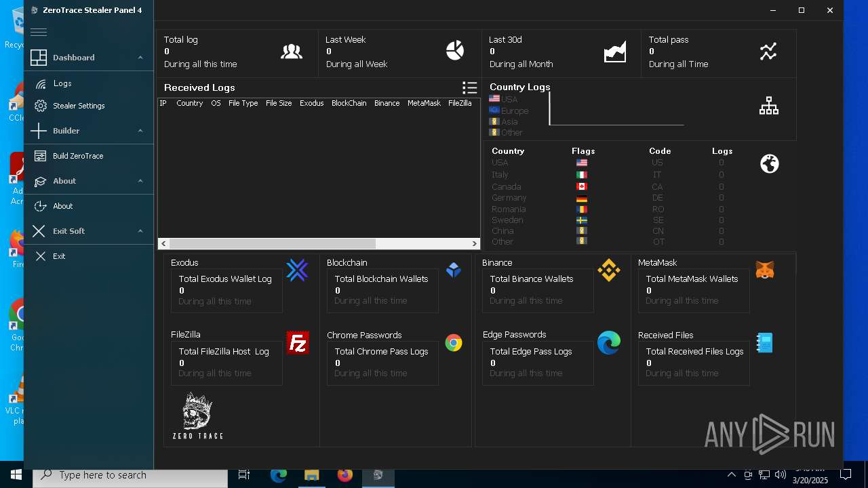Click the Zero Trace skull logo
Image resolution: width=868 pixels, height=488 pixels.
[x=197, y=415]
